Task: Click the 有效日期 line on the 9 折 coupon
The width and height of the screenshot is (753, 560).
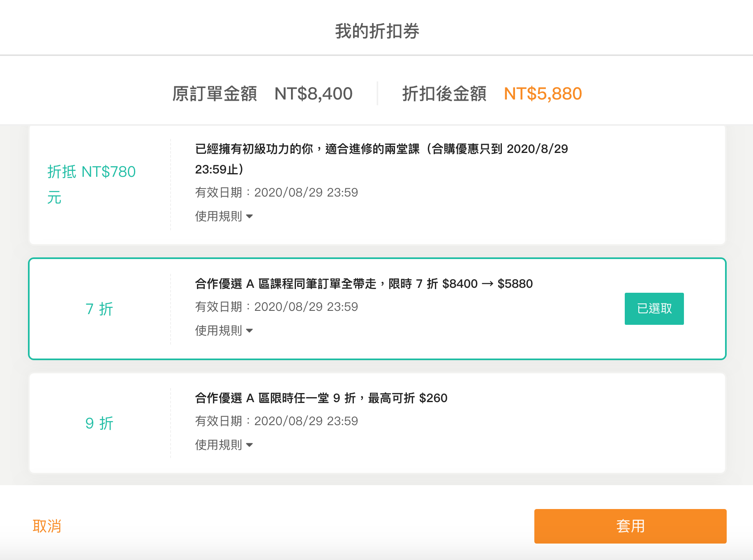Action: point(276,421)
